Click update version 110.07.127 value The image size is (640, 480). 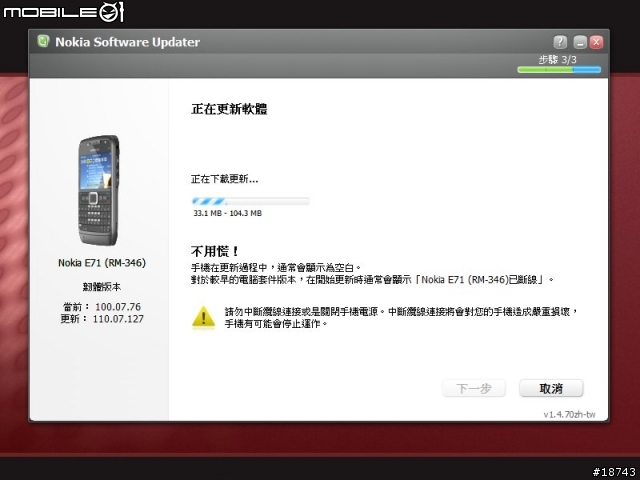(x=118, y=319)
